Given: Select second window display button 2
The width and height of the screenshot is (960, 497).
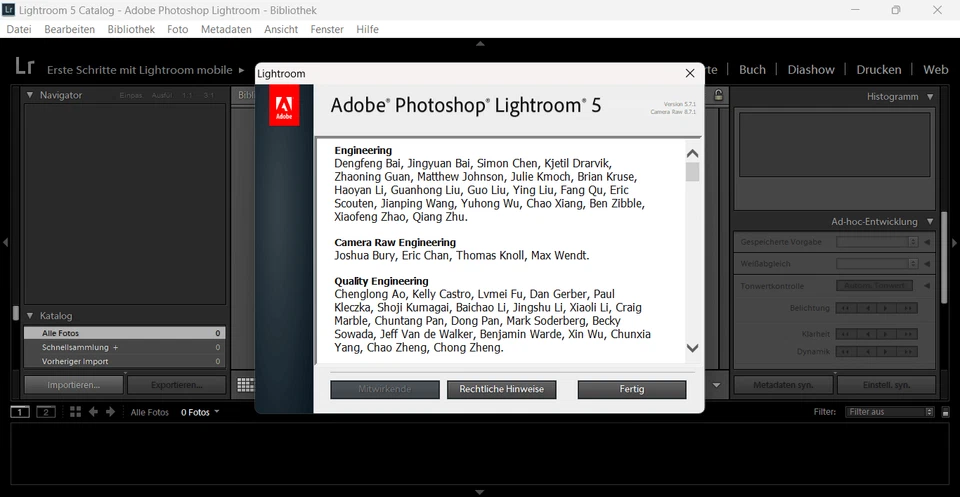Looking at the screenshot, I should pyautogui.click(x=46, y=412).
